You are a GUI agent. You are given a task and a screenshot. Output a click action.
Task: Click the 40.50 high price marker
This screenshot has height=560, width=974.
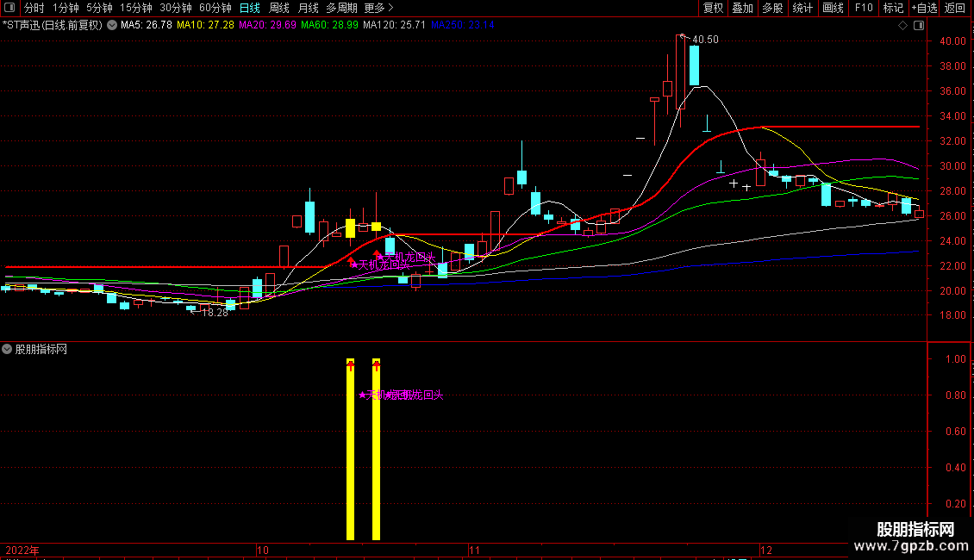point(705,39)
